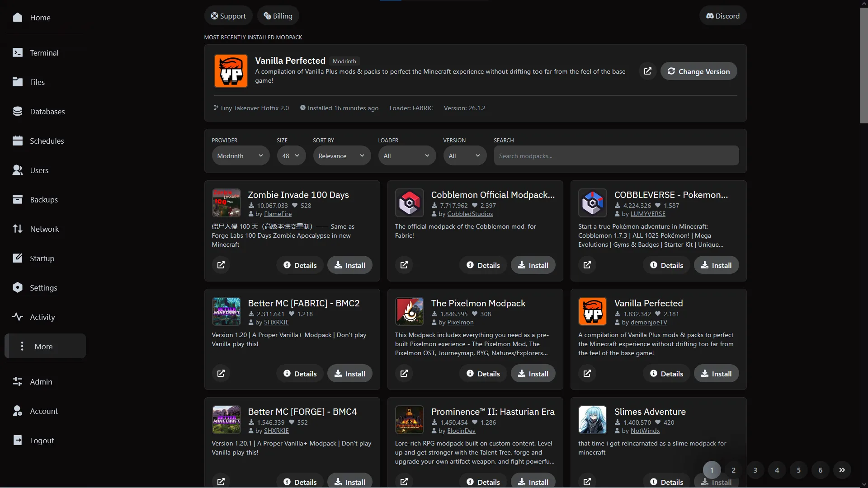Open the Schedules calendar icon
This screenshot has width=868, height=488.
(18, 141)
